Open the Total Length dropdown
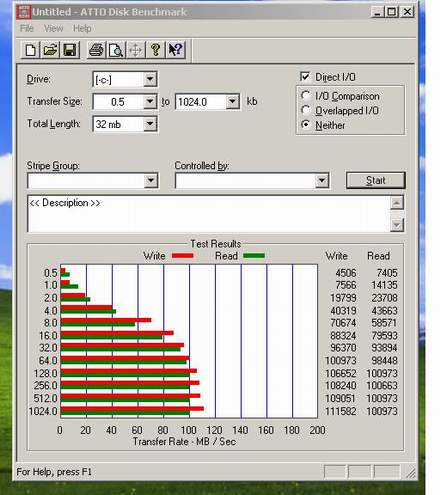The height and width of the screenshot is (495, 440). pos(150,124)
